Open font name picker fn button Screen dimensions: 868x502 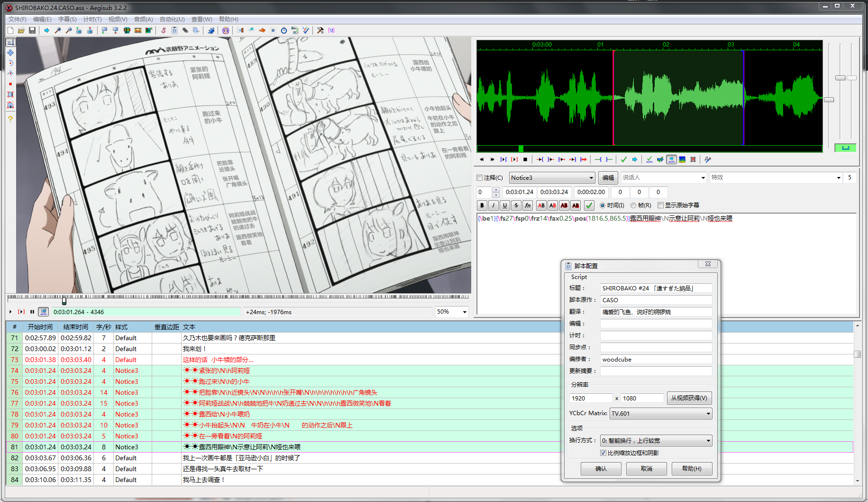528,205
